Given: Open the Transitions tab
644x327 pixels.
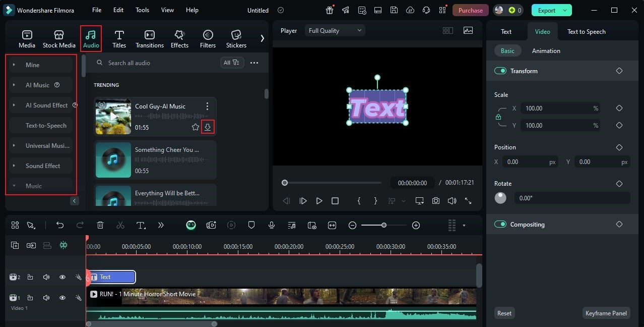Looking at the screenshot, I should [x=150, y=39].
